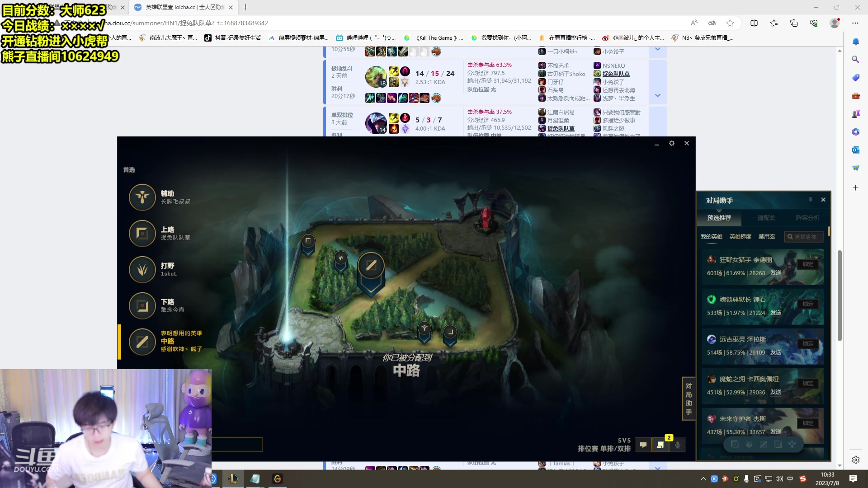Add this page to favorites star
Image resolution: width=868 pixels, height=488 pixels.
[x=730, y=23]
